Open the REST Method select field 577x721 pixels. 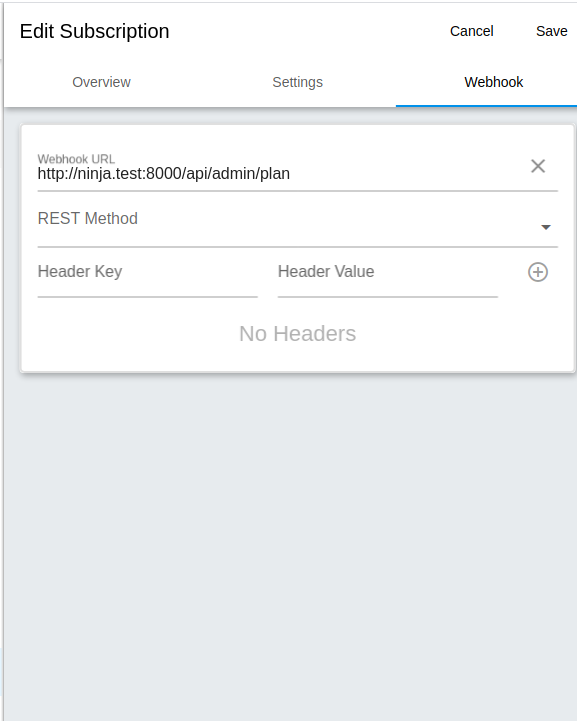click(x=297, y=225)
